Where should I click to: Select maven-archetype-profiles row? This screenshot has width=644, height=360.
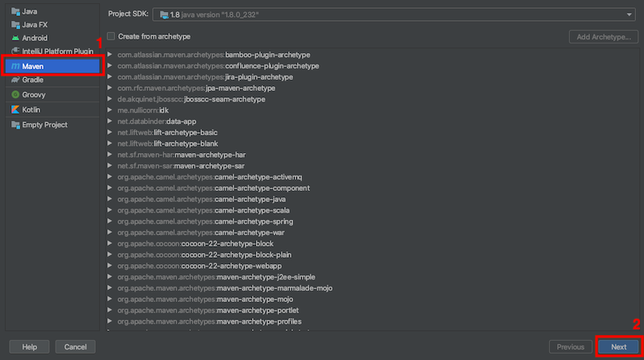coord(372,321)
